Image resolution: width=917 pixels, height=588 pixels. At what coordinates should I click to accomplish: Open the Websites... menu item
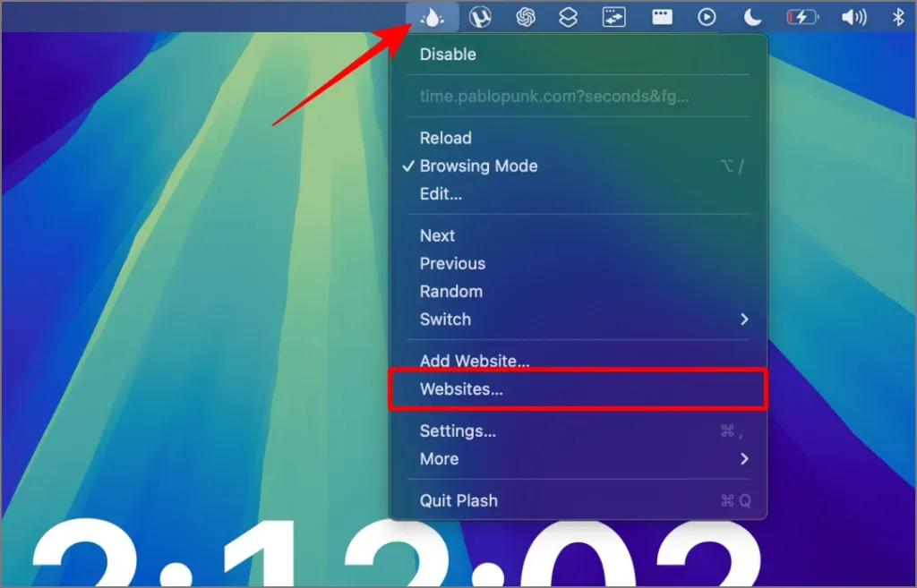point(578,389)
